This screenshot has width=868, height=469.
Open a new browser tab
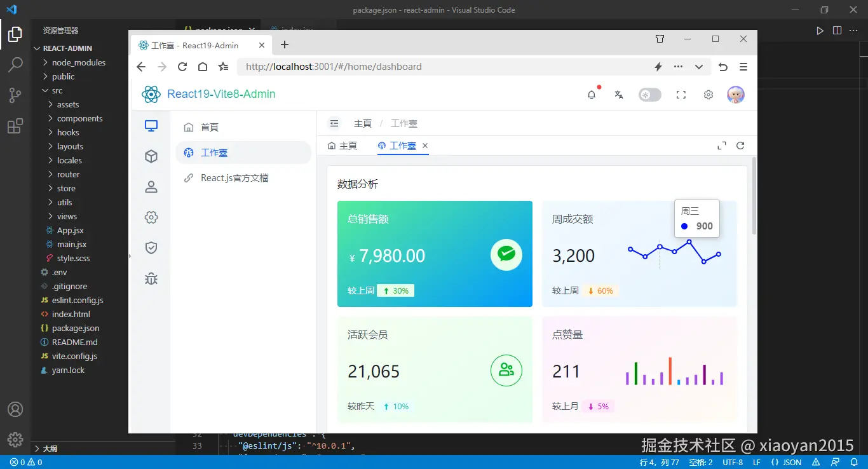point(285,44)
